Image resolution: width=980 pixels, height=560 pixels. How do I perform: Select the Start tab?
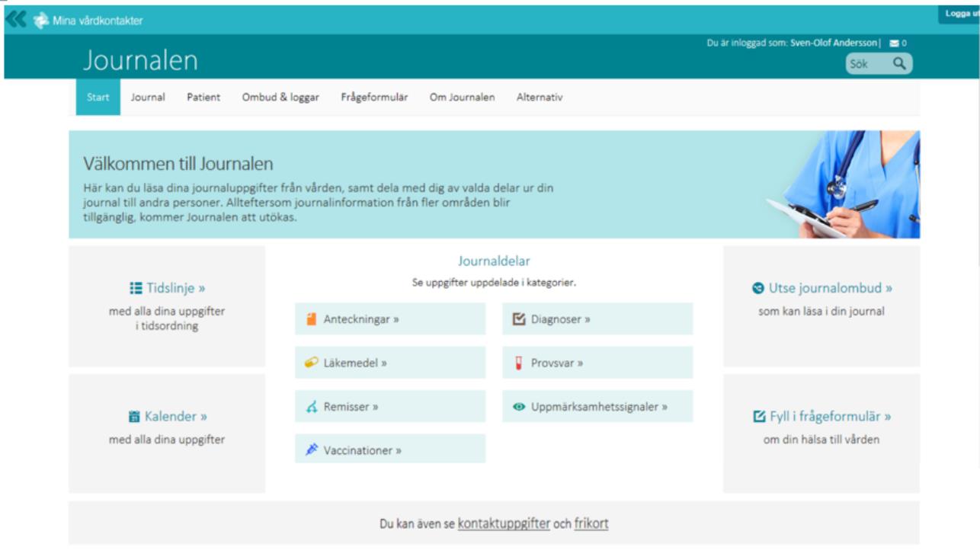[x=98, y=98]
